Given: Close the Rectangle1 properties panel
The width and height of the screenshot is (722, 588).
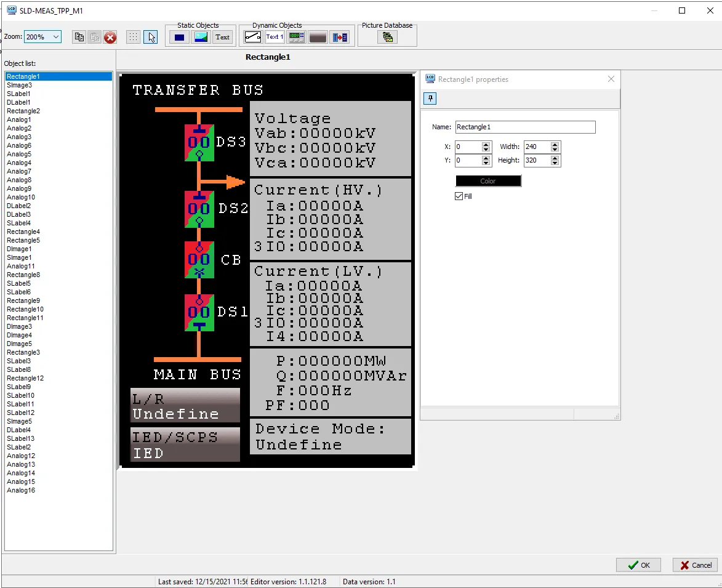Looking at the screenshot, I should pos(611,79).
